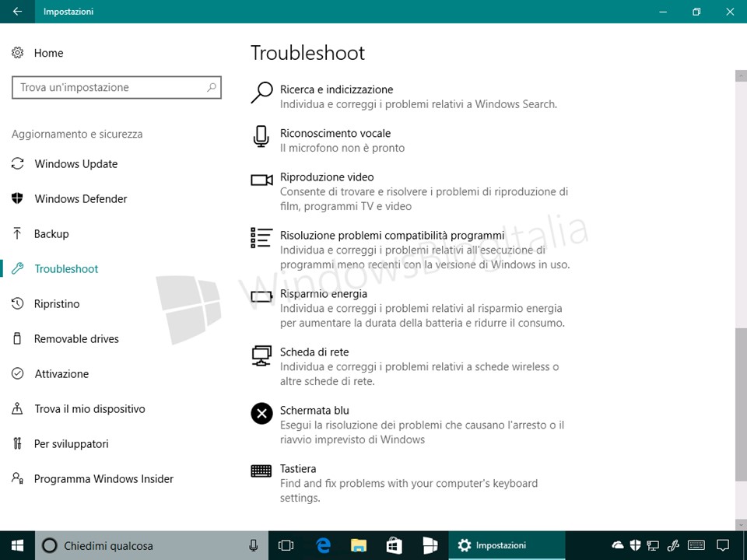Click the touch keyboard tray icon
This screenshot has width=747, height=560.
click(696, 544)
